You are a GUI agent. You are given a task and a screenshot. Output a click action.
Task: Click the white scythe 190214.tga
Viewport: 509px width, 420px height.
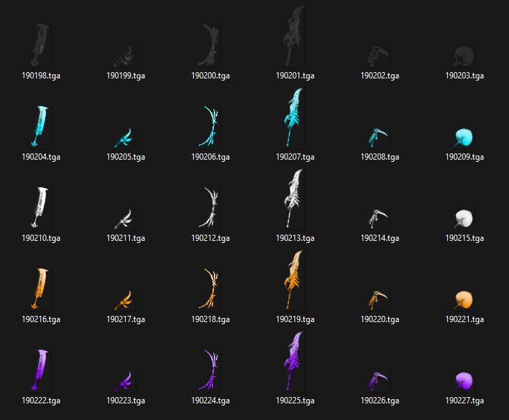(378, 218)
